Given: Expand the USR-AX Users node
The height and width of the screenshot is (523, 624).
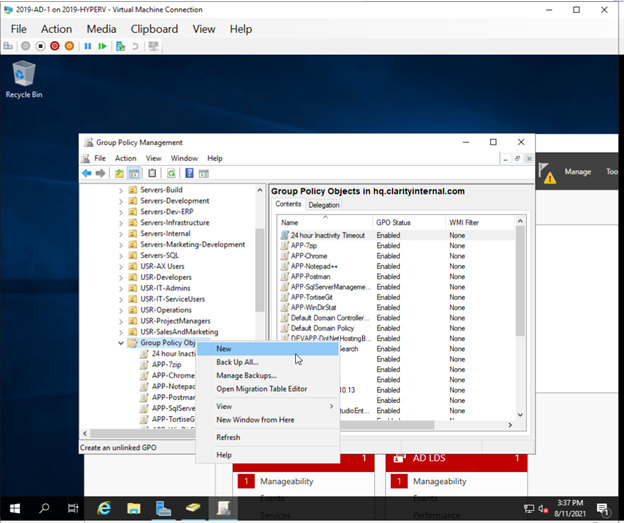Looking at the screenshot, I should pyautogui.click(x=121, y=267).
